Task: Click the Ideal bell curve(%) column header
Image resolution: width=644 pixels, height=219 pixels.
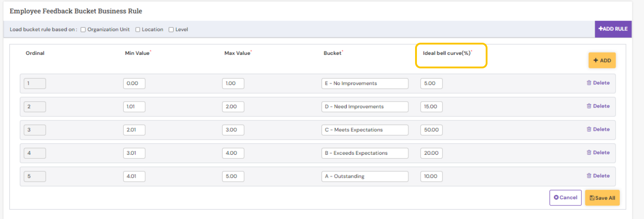Action: pos(447,53)
